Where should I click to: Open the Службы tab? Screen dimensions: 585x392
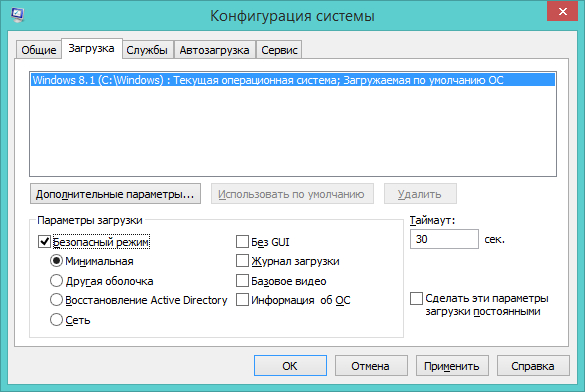(x=147, y=50)
